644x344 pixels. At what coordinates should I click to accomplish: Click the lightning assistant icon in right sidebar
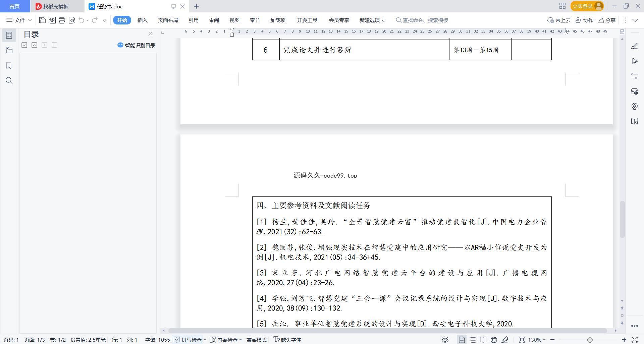[x=634, y=106]
